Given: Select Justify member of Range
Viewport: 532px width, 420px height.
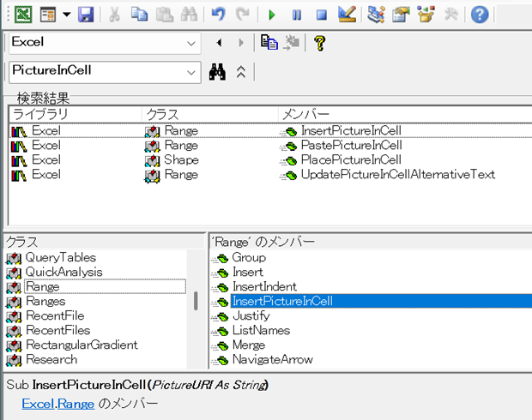Looking at the screenshot, I should [x=251, y=315].
